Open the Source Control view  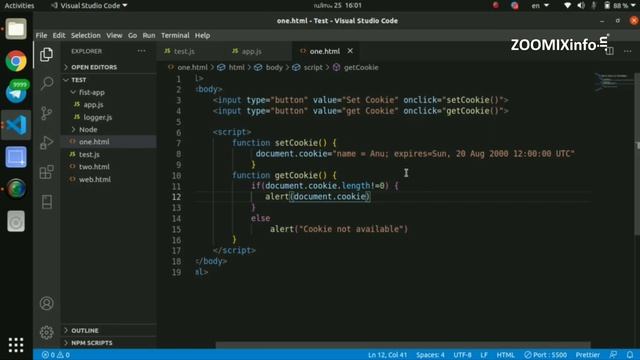click(47, 113)
